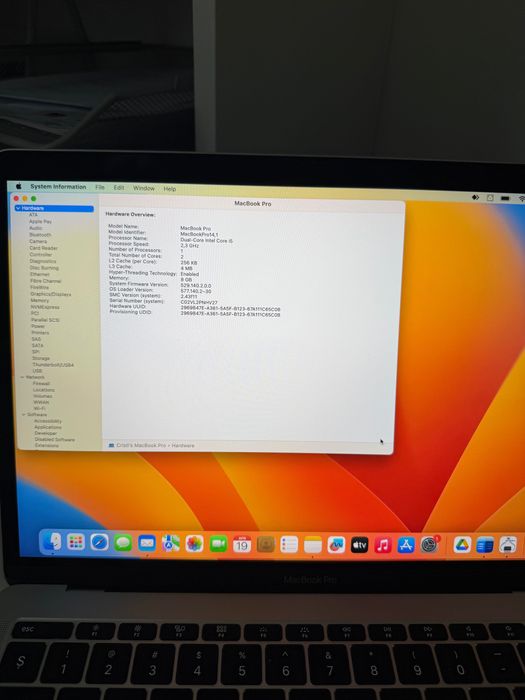Select Locations under Network
The height and width of the screenshot is (700, 525).
pyautogui.click(x=44, y=390)
